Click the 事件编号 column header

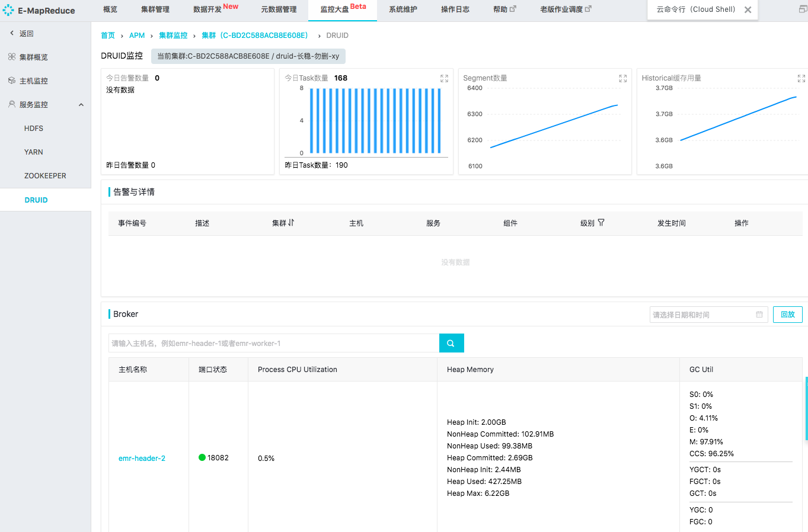click(x=132, y=223)
